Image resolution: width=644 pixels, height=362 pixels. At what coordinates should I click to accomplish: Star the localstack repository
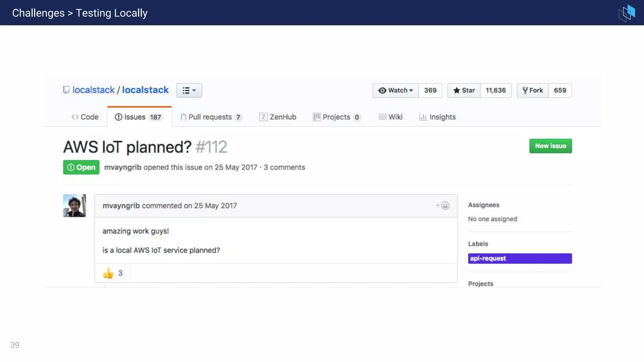(x=464, y=90)
